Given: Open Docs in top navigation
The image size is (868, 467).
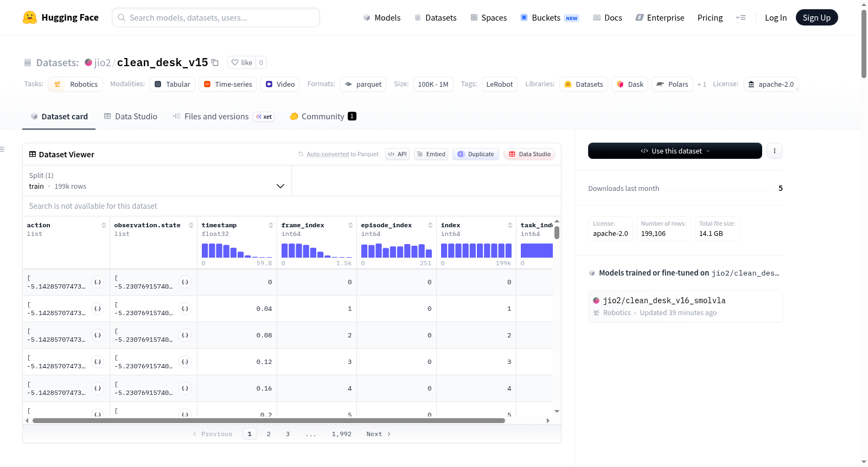Looking at the screenshot, I should [x=608, y=17].
